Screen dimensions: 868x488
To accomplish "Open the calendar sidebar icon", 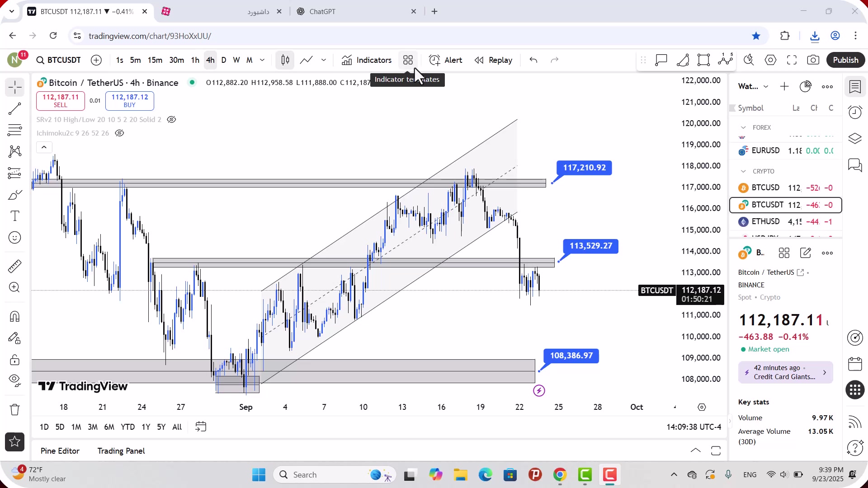I will pyautogui.click(x=855, y=364).
